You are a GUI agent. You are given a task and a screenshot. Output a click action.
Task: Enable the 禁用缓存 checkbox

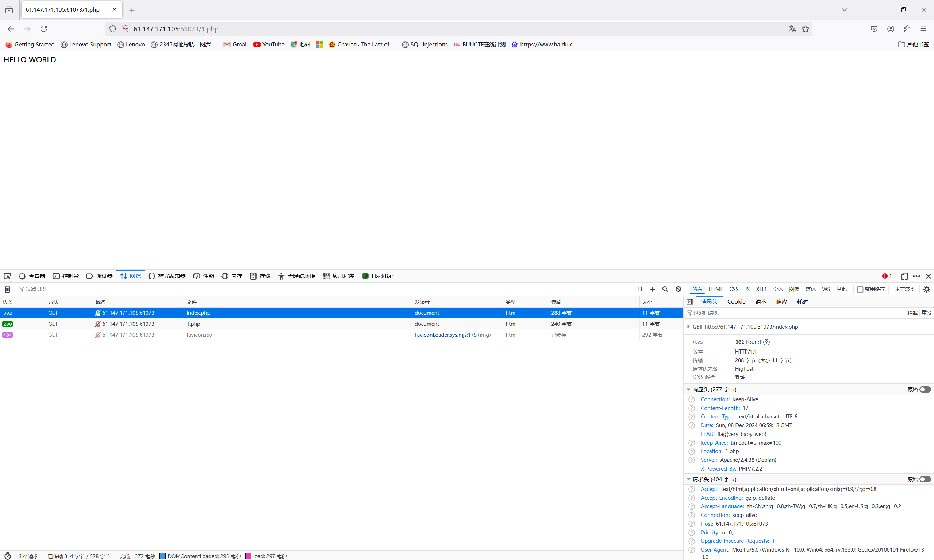(x=860, y=289)
